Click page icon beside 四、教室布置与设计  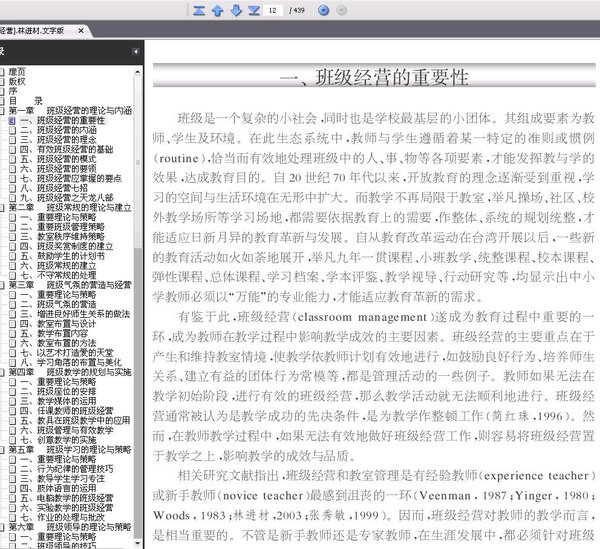[13, 324]
